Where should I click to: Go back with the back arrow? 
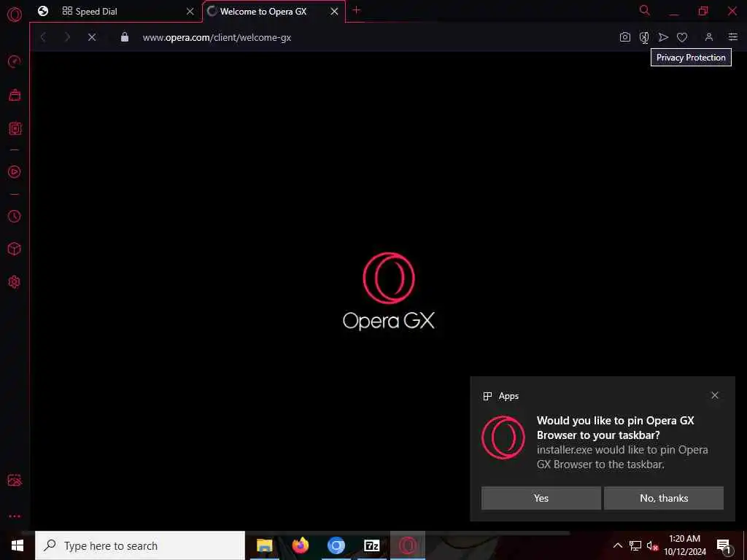[43, 37]
